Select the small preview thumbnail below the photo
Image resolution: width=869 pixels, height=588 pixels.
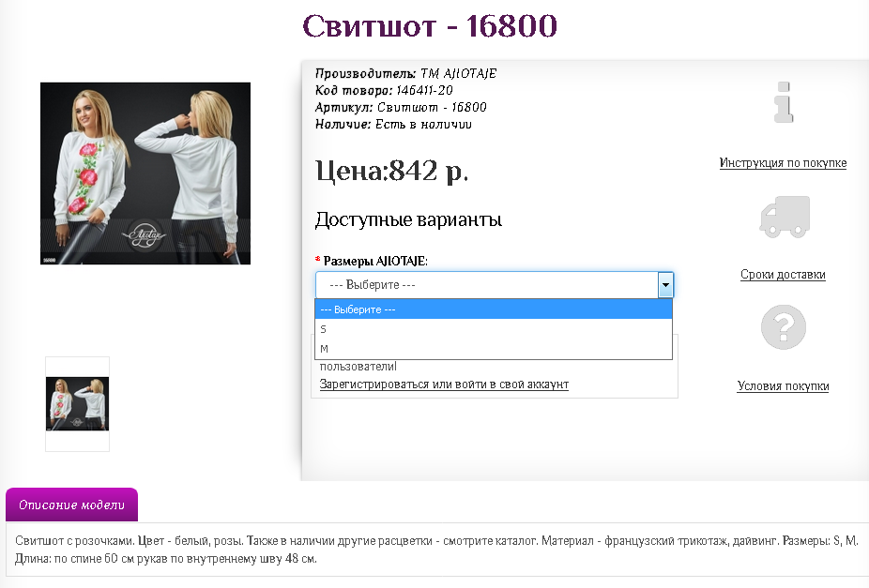(78, 404)
